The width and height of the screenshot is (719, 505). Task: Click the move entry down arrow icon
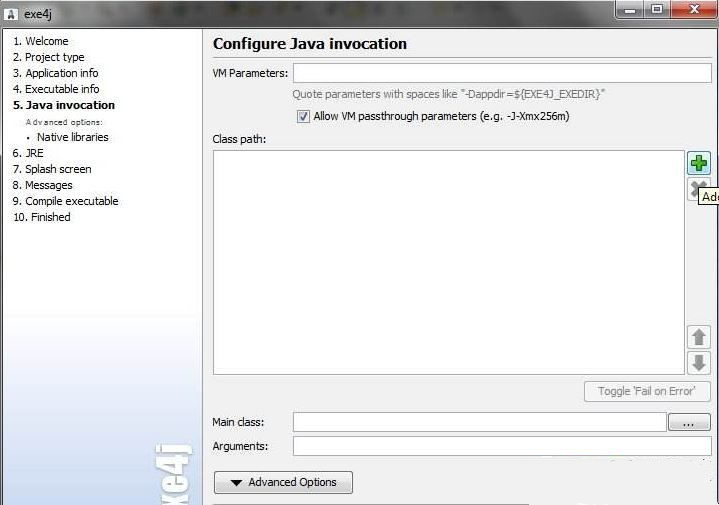pos(699,363)
